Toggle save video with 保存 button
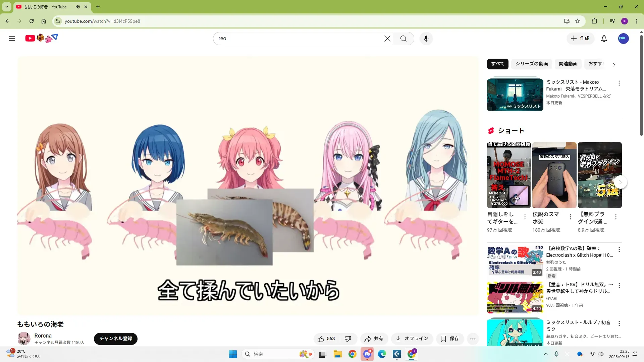This screenshot has width=644, height=362. point(450,339)
